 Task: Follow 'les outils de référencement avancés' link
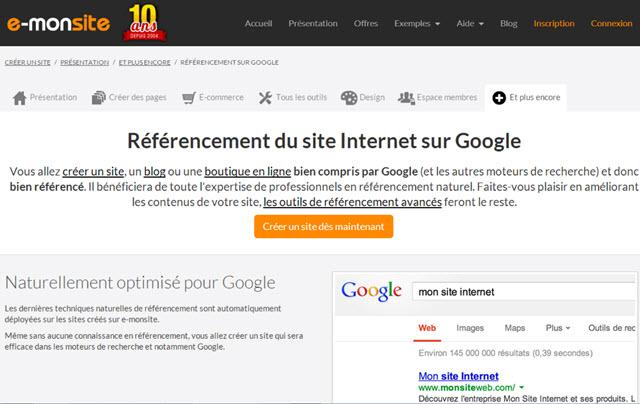(x=352, y=202)
